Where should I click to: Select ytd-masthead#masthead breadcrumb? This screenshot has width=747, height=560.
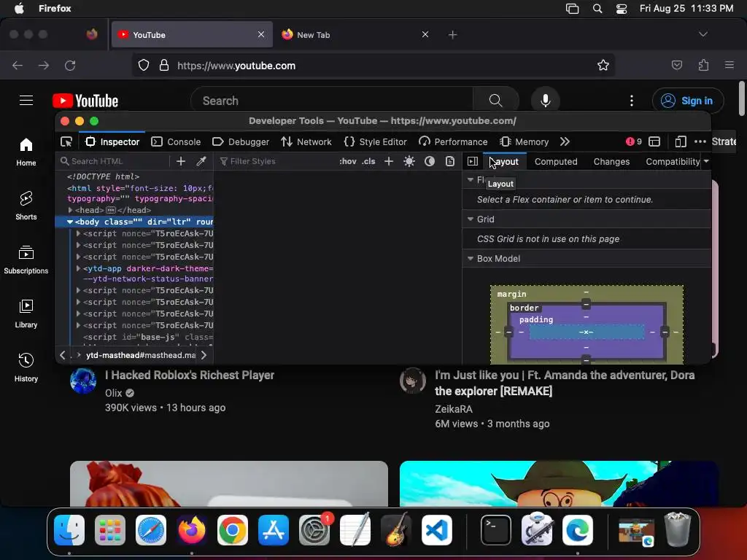[x=141, y=355]
